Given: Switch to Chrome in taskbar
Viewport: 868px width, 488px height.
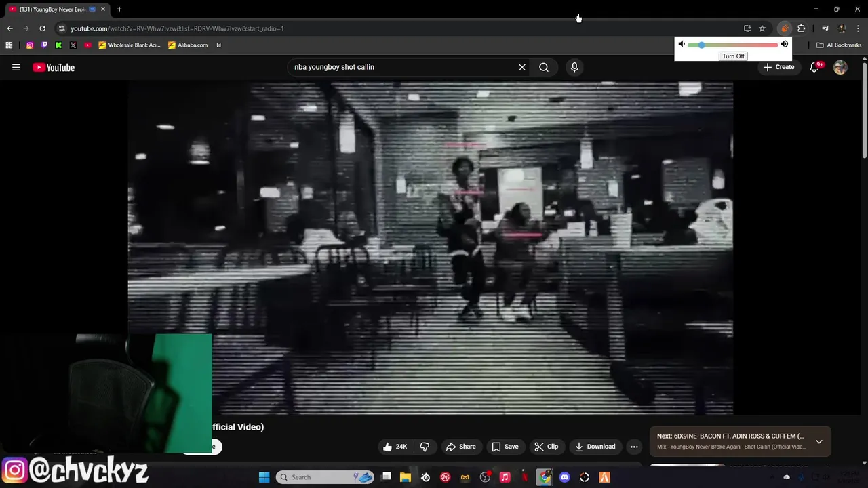Looking at the screenshot, I should coord(545,477).
